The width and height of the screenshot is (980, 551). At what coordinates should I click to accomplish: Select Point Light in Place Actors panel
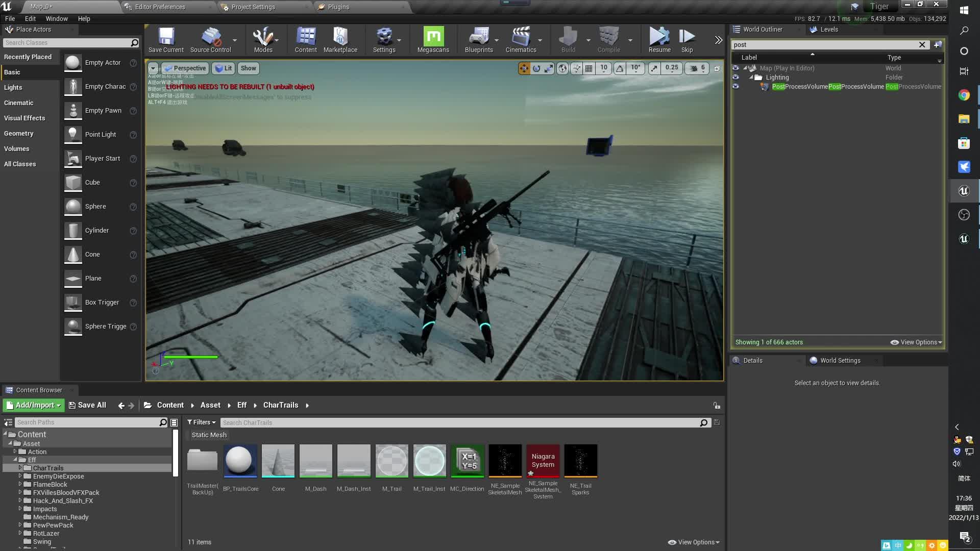(x=101, y=134)
